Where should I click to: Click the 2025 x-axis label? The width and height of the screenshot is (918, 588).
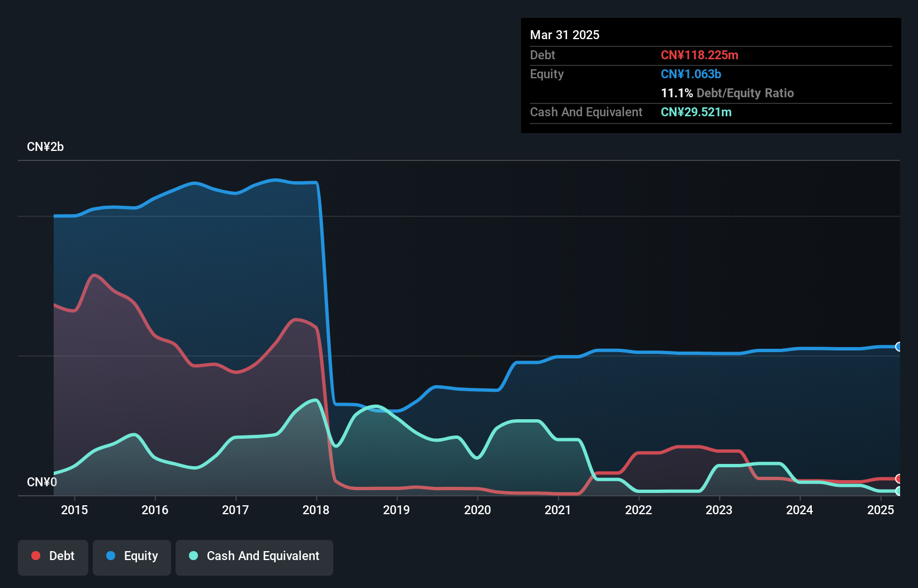coord(881,510)
